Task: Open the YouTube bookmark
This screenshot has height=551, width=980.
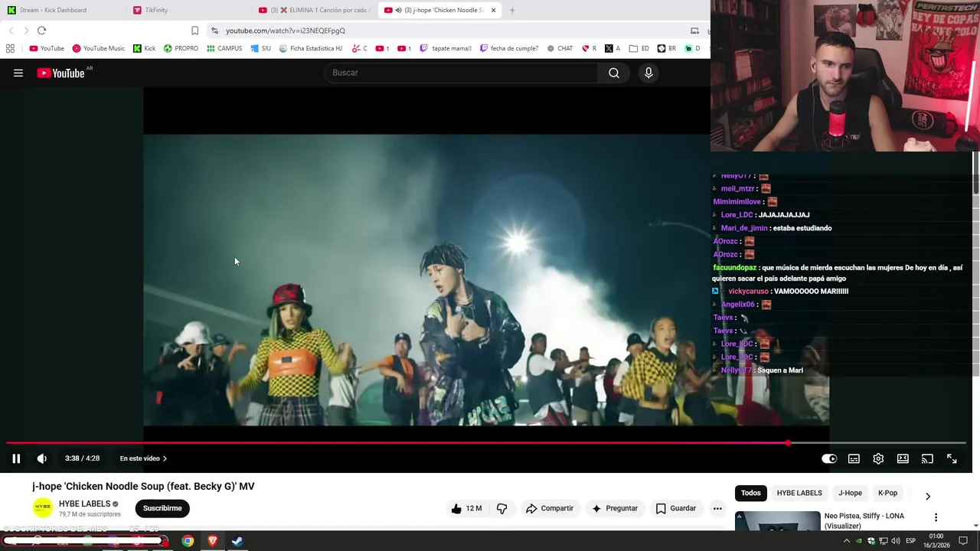Action: point(47,48)
